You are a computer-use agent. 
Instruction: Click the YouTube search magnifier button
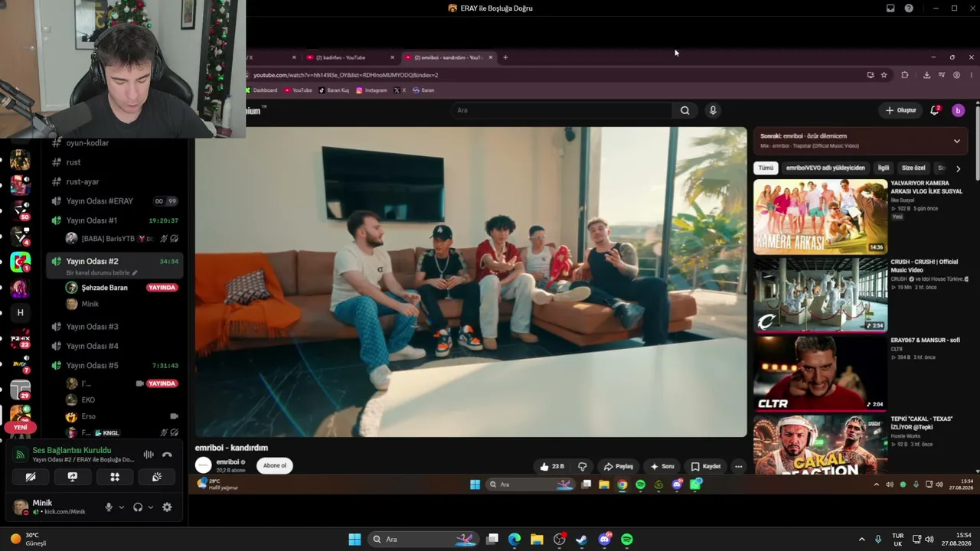685,110
